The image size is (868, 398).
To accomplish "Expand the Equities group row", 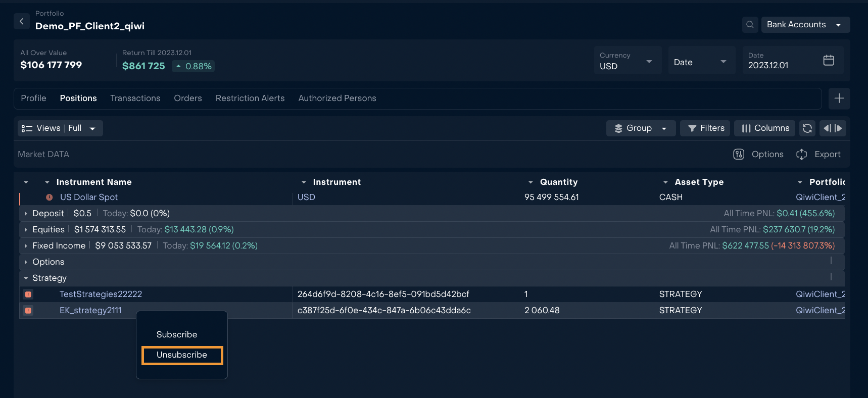I will point(26,230).
